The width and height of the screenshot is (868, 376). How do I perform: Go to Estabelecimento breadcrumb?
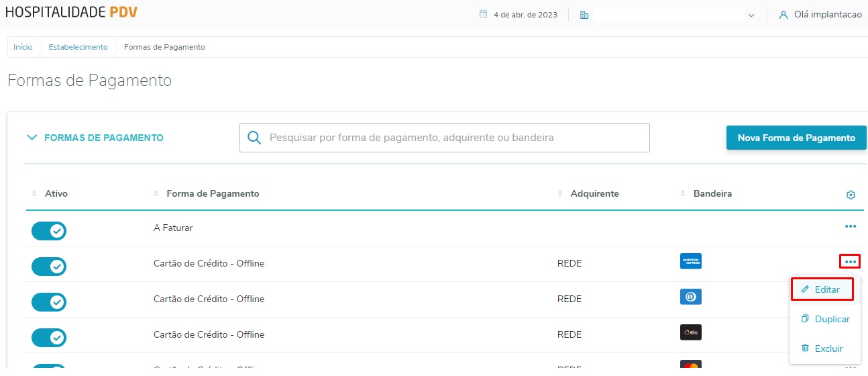[78, 47]
